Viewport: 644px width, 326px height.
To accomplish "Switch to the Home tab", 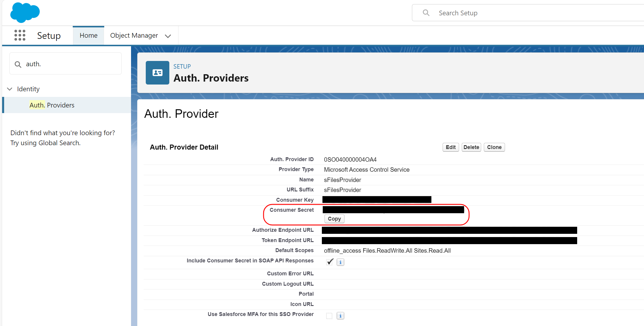I will [x=88, y=35].
